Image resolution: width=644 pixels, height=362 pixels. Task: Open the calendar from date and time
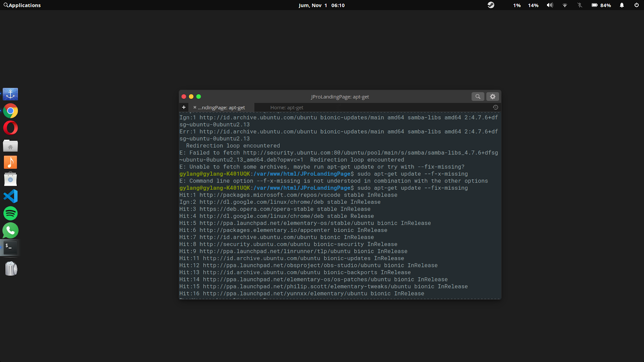(x=322, y=5)
